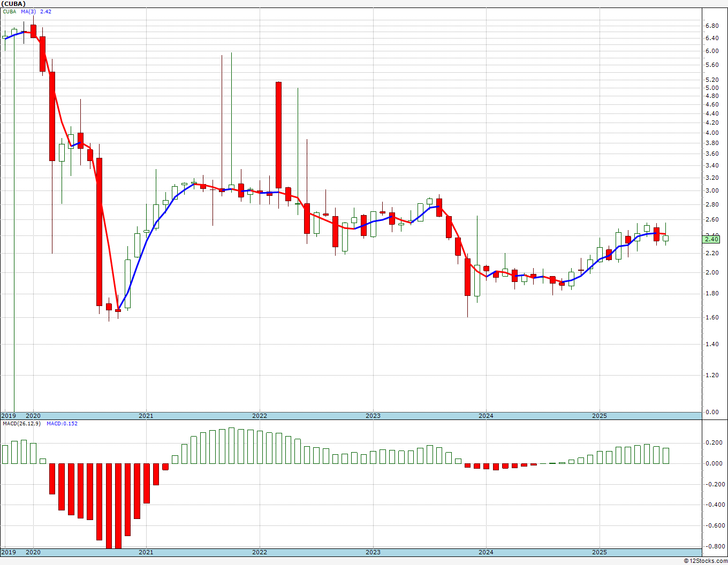Viewport: 728px width, 565px height.
Task: Click 2023 on the MACD panel time axis
Action: click(373, 552)
